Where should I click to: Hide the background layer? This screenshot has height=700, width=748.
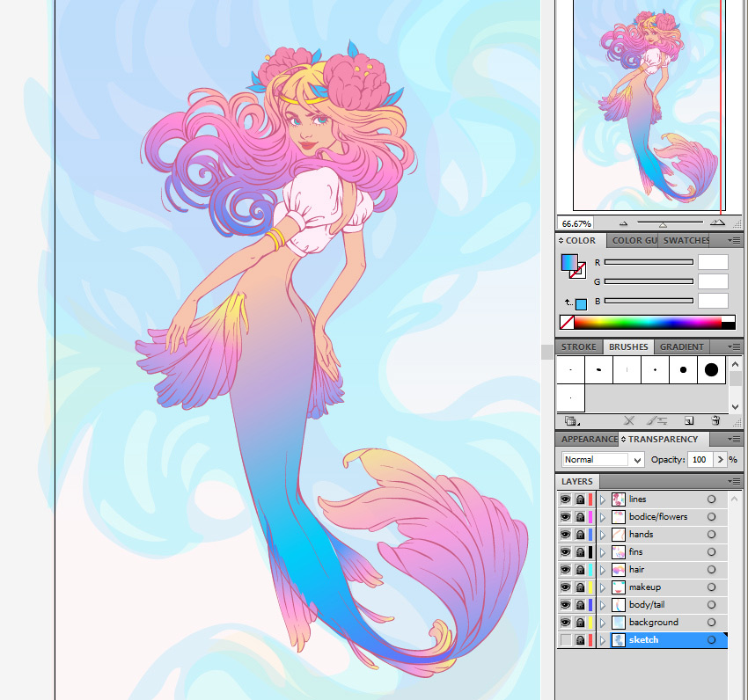click(565, 623)
